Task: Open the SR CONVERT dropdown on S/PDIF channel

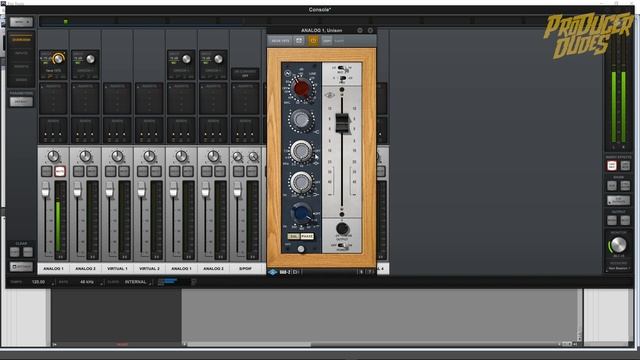Action: coord(245,74)
